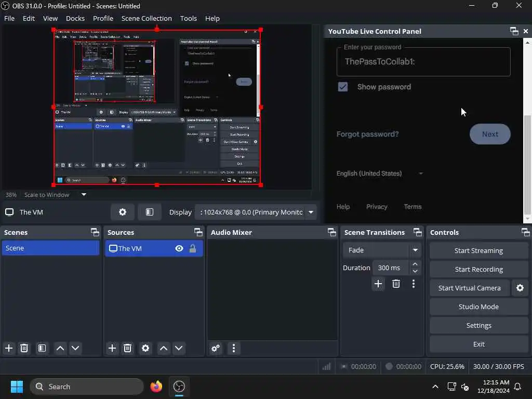The height and width of the screenshot is (399, 532).
Task: Undock the Audio Mixer panel
Action: (x=332, y=232)
